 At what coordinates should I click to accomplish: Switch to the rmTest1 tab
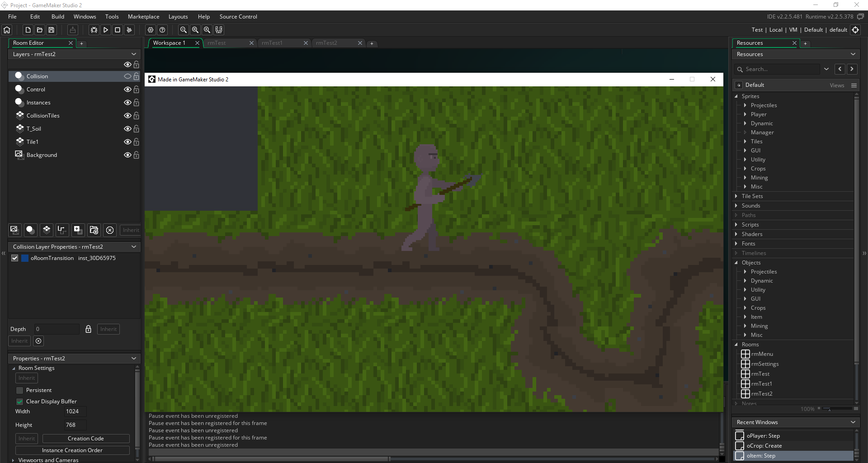[272, 43]
